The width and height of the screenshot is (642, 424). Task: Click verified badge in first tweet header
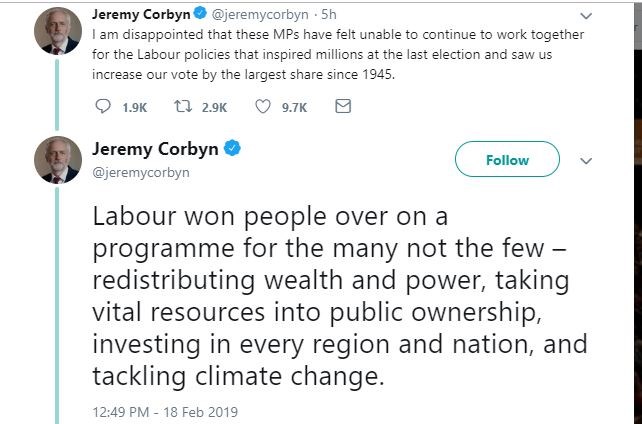[x=198, y=15]
